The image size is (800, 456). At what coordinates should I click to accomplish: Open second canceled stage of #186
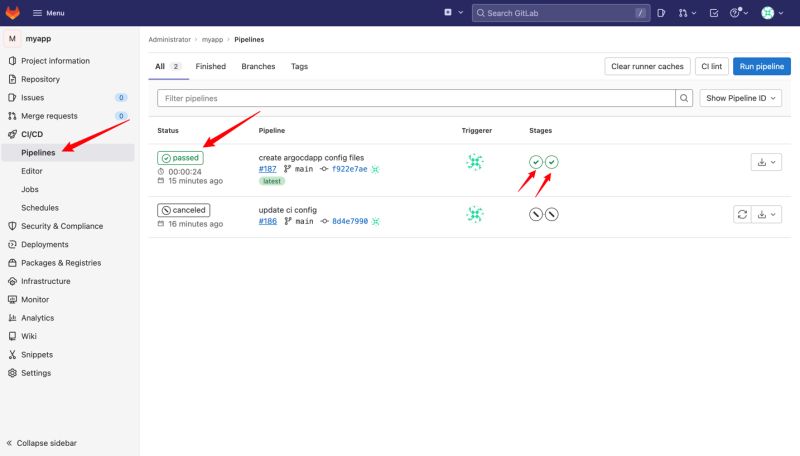552,214
